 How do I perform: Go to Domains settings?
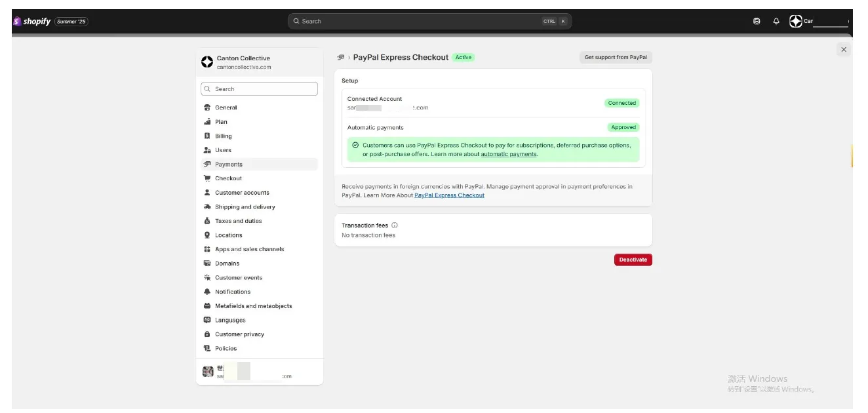tap(259, 264)
